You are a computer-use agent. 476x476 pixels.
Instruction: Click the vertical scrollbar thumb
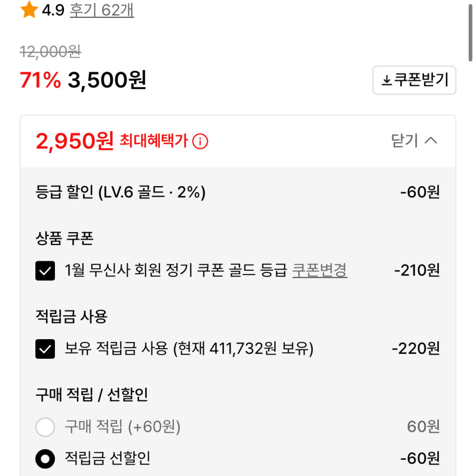coord(470,34)
